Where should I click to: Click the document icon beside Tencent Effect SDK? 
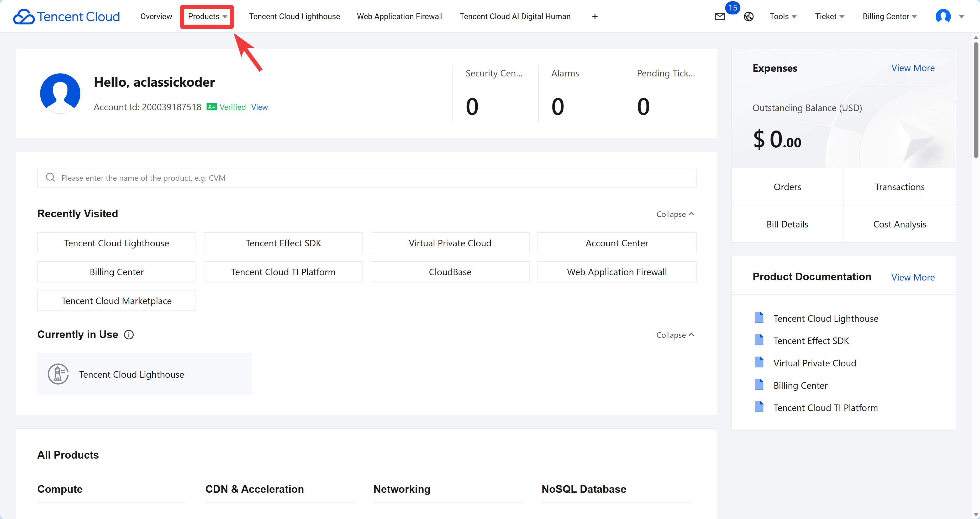point(759,340)
